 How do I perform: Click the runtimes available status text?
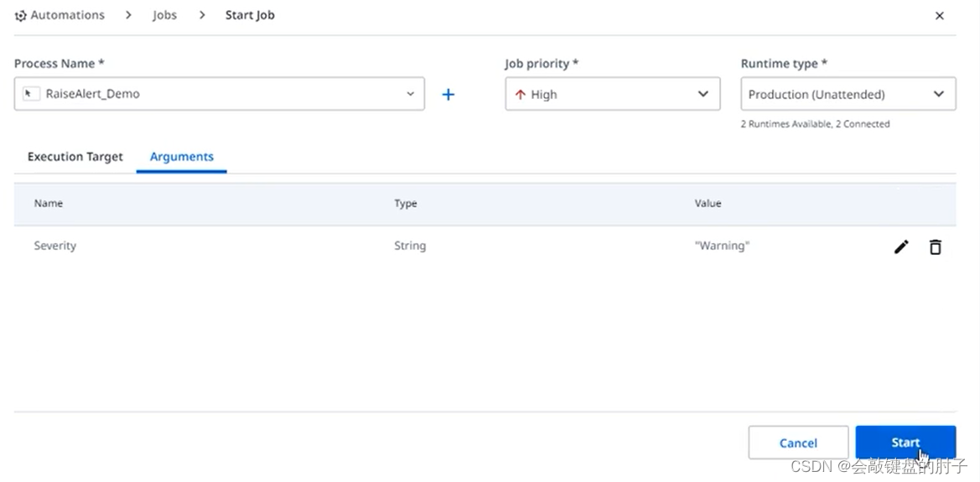(815, 124)
